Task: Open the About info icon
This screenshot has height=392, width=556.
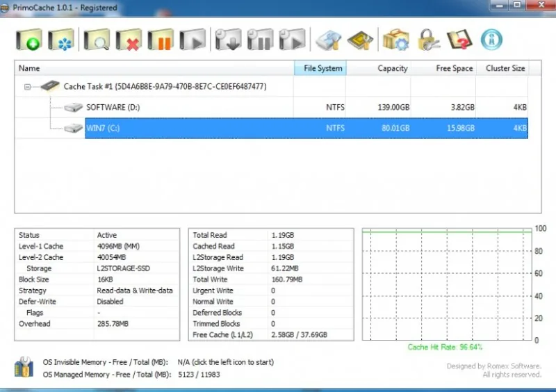Action: click(491, 40)
